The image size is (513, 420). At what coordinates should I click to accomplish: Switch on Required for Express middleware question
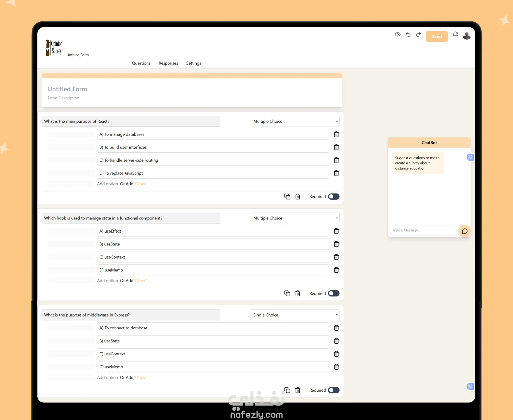[333, 390]
